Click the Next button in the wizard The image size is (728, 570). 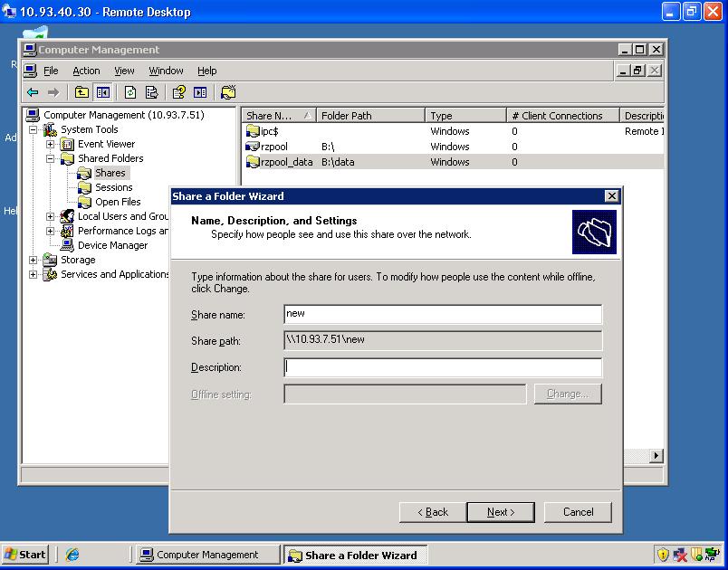coord(500,512)
